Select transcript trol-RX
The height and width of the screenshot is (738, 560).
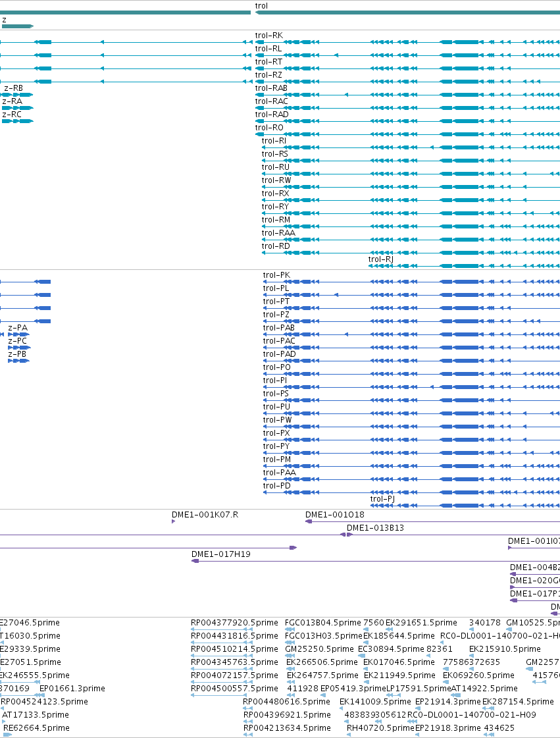[275, 194]
